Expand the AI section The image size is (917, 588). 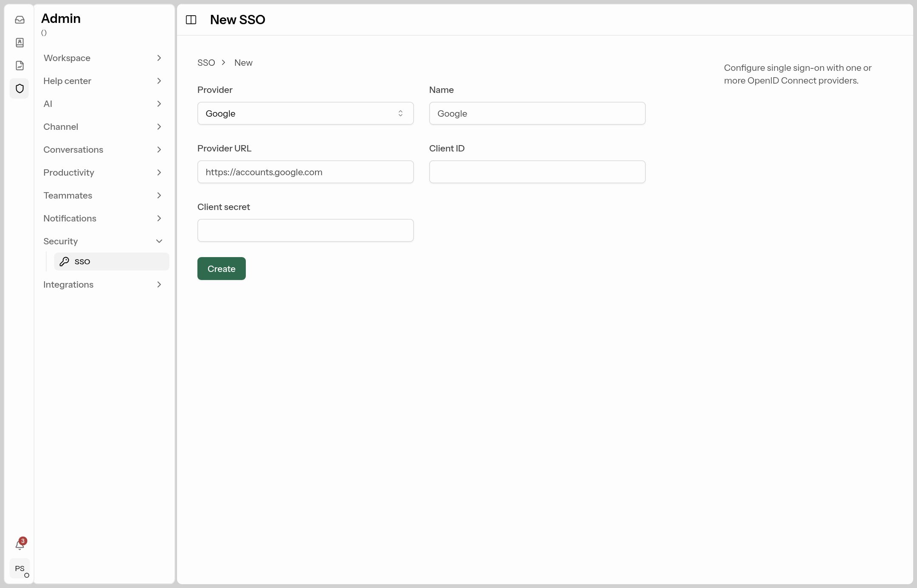(x=103, y=104)
